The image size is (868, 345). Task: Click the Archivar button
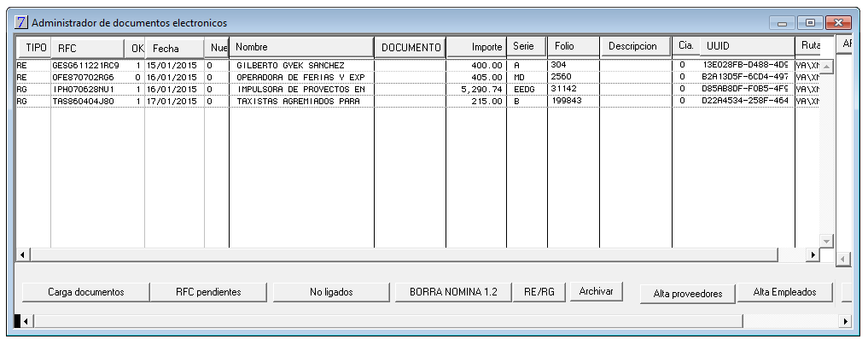[597, 290]
